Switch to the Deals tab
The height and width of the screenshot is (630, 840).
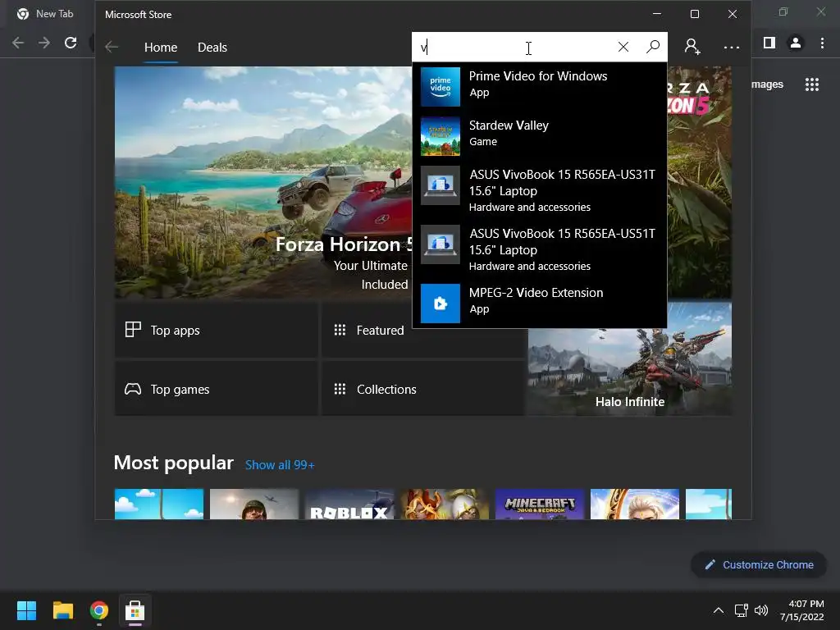212,47
